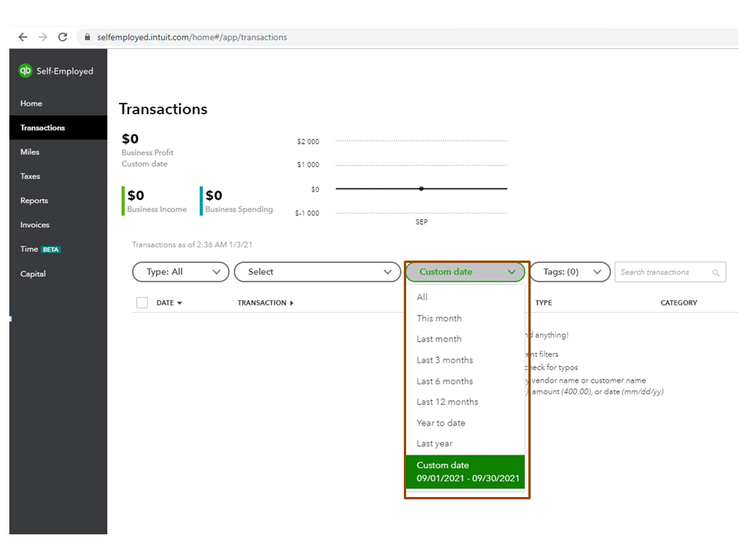The height and width of the screenshot is (560, 747).
Task: Choose Last 6 months date filter
Action: [x=465, y=381]
